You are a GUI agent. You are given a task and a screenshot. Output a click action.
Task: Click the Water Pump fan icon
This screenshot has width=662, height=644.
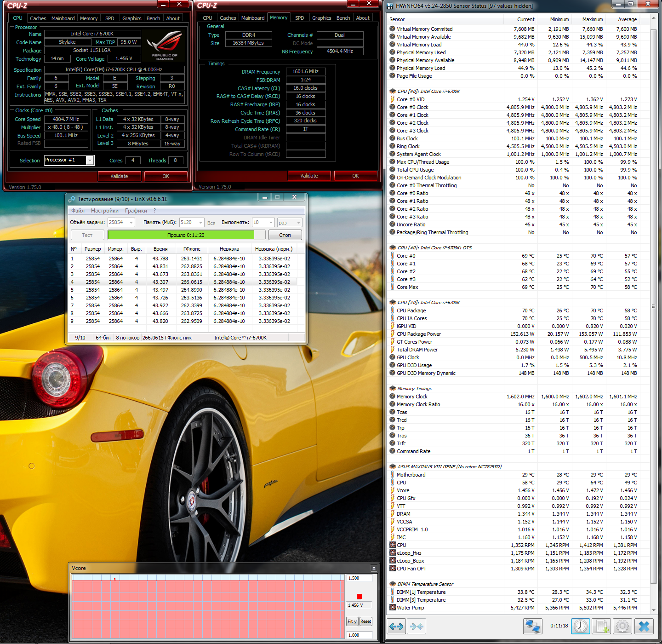coord(393,608)
